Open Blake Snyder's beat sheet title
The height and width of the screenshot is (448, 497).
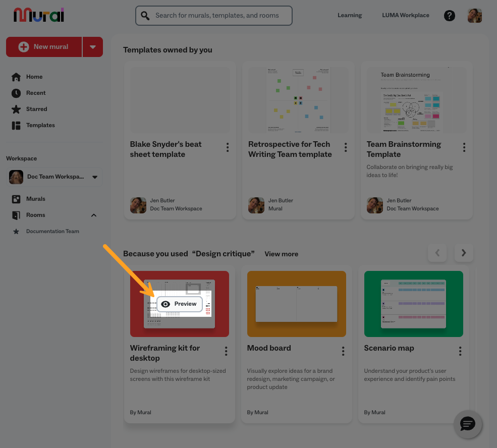click(x=166, y=149)
